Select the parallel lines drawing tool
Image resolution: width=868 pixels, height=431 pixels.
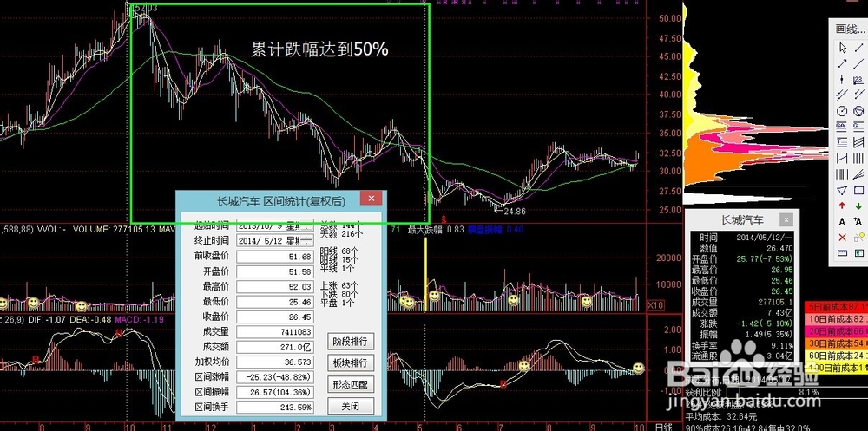842,95
